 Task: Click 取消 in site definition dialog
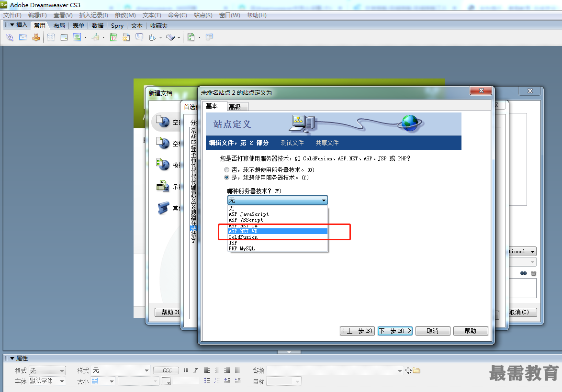tap(433, 331)
